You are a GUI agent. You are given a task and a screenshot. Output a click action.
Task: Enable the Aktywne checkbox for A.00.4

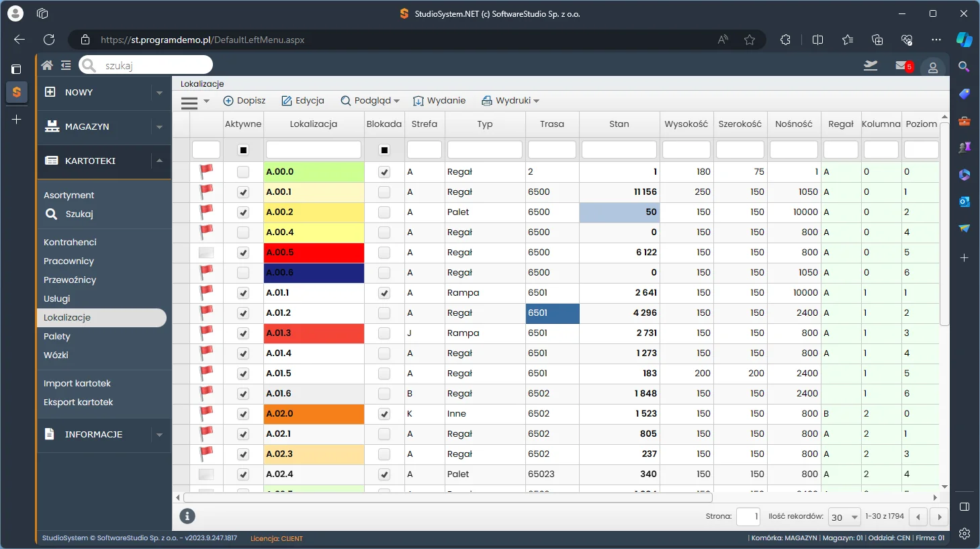click(x=243, y=233)
